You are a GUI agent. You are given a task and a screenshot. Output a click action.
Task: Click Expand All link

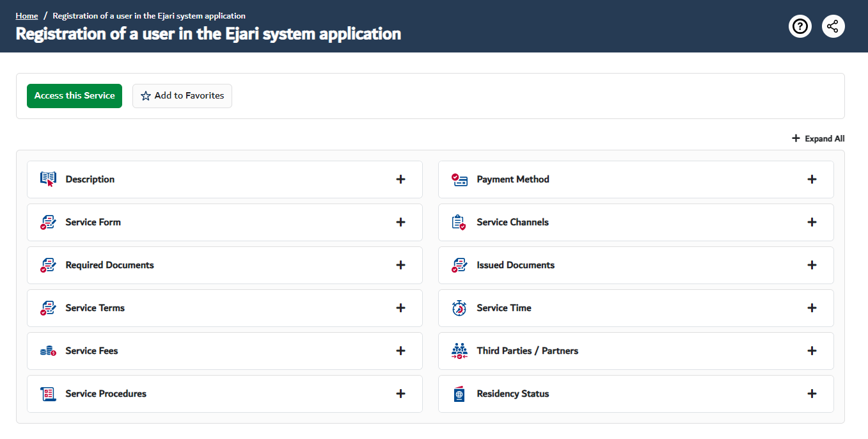pos(818,138)
